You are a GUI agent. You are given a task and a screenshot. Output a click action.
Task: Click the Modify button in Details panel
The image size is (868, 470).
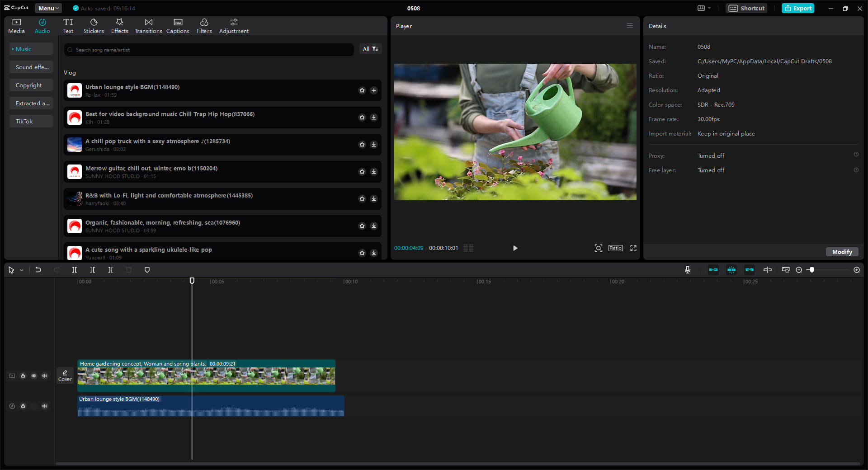pos(841,252)
